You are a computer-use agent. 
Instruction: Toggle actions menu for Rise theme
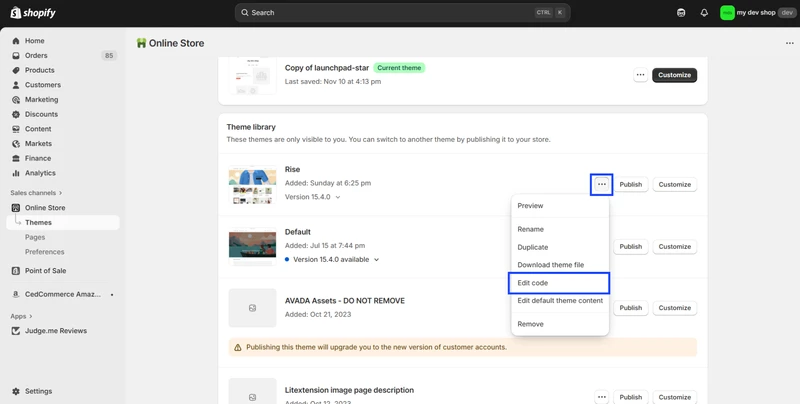tap(602, 185)
